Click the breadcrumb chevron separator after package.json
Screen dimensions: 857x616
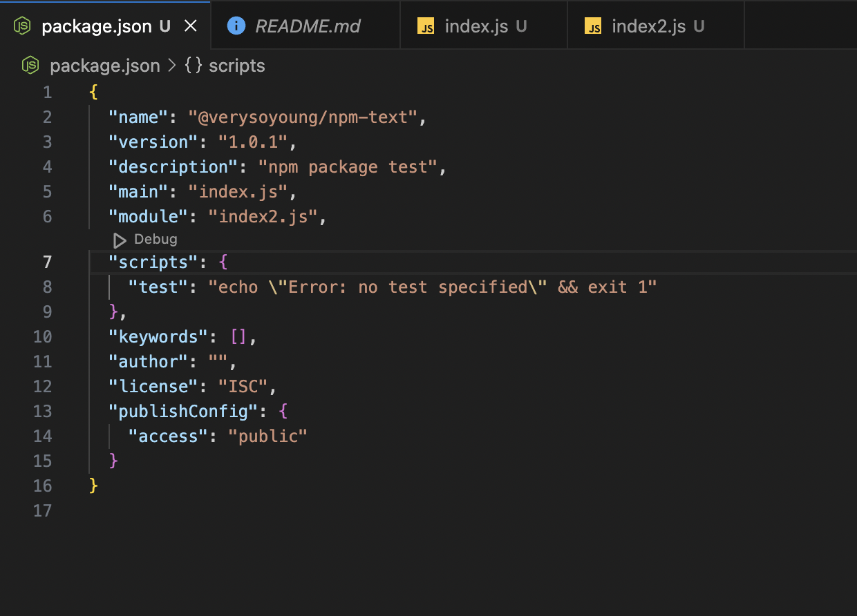[172, 66]
